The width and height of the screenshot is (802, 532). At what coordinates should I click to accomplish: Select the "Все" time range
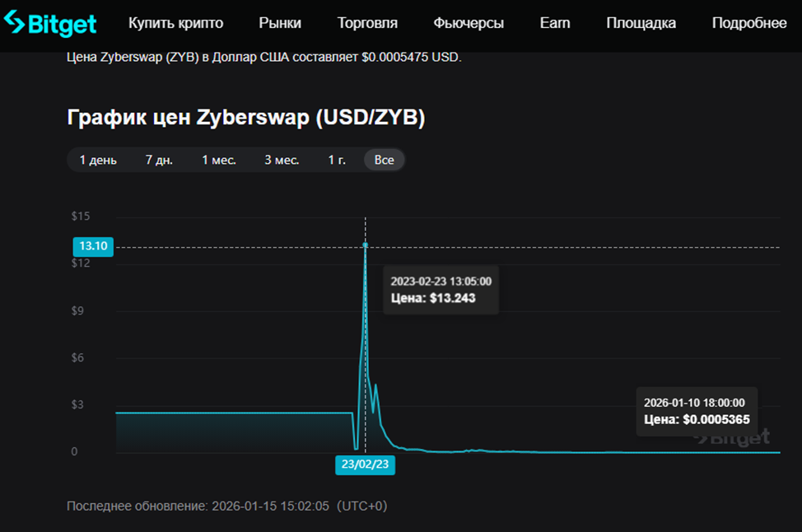384,160
